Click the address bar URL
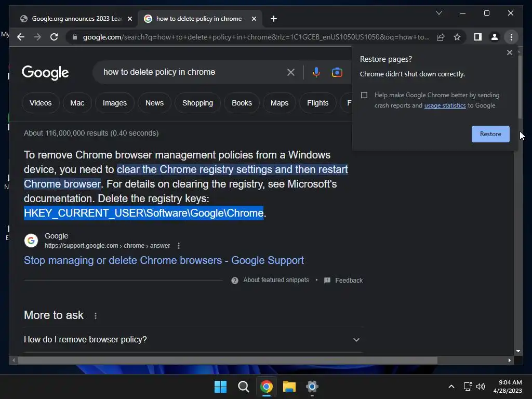The width and height of the screenshot is (532, 399). [256, 37]
